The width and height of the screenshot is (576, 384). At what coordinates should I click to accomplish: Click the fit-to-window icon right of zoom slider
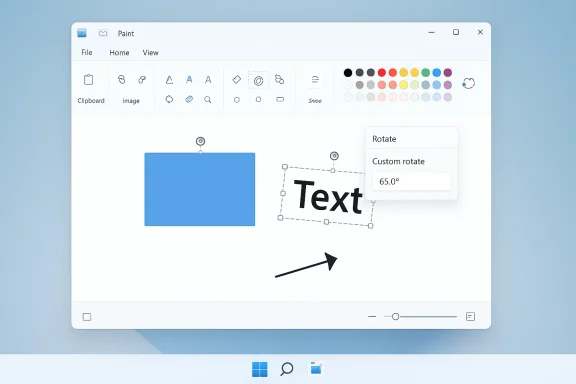tap(470, 316)
